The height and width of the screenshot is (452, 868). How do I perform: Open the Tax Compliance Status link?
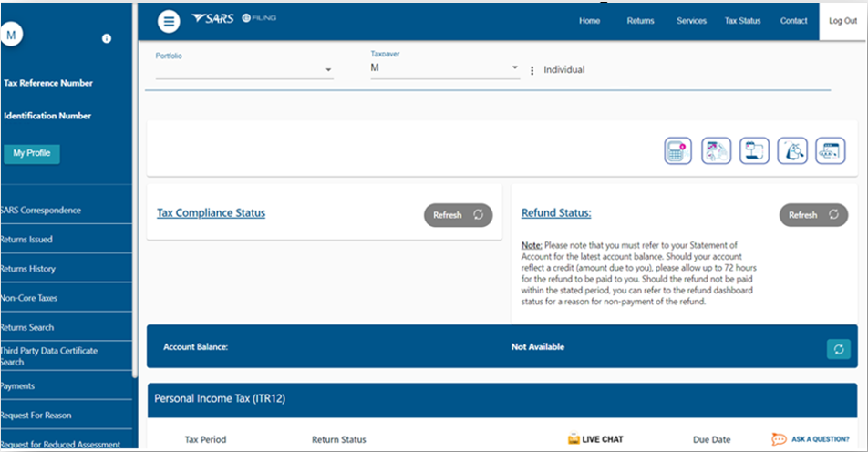click(x=211, y=213)
